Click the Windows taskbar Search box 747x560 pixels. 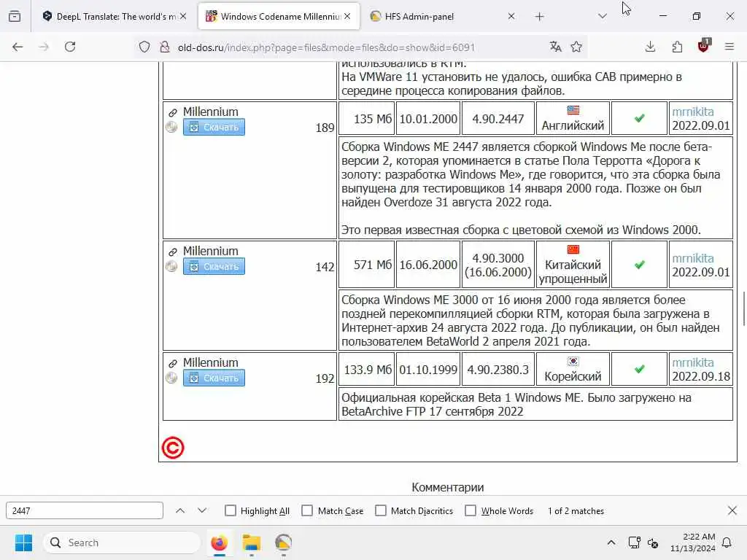click(122, 542)
